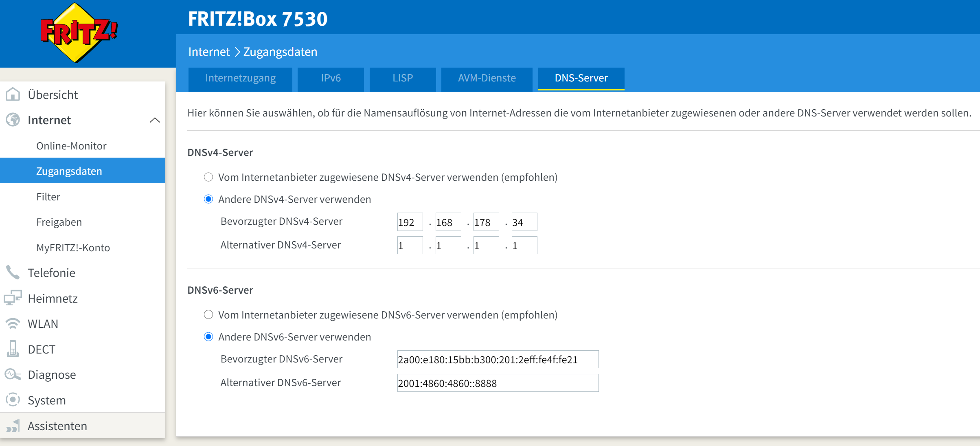Click the globe icon next to Internet
980x446 pixels.
13,120
